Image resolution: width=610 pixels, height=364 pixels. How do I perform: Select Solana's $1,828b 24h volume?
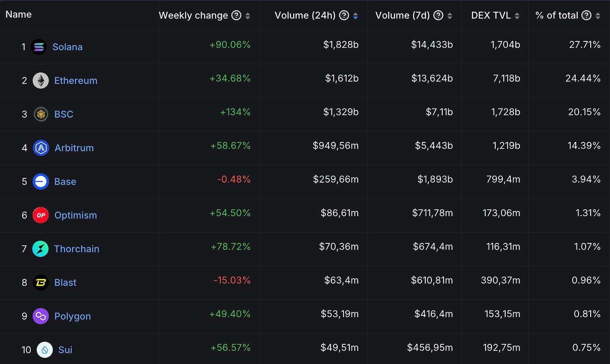click(x=341, y=45)
